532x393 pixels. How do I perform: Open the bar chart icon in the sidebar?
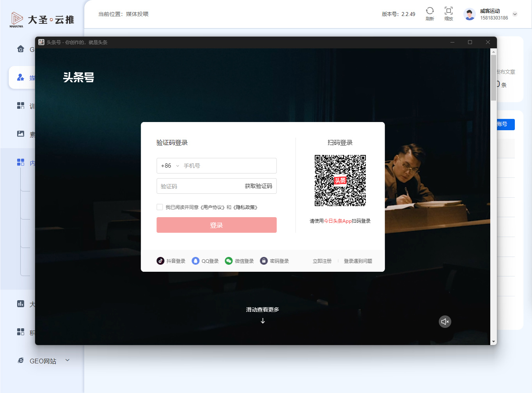(21, 304)
